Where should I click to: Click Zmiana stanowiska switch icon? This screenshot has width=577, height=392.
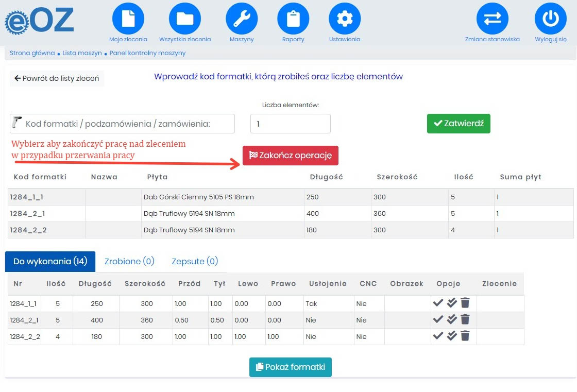pos(492,19)
